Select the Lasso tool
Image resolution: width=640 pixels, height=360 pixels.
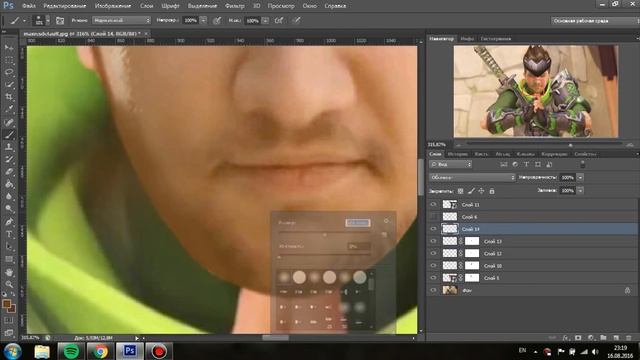pyautogui.click(x=9, y=72)
